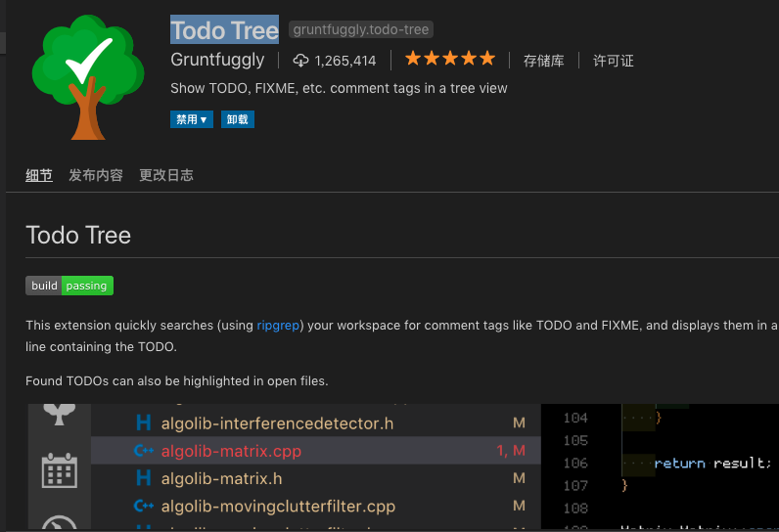Open the ripgrep hyperlink
Screen dimensions: 779x532
pyautogui.click(x=278, y=325)
